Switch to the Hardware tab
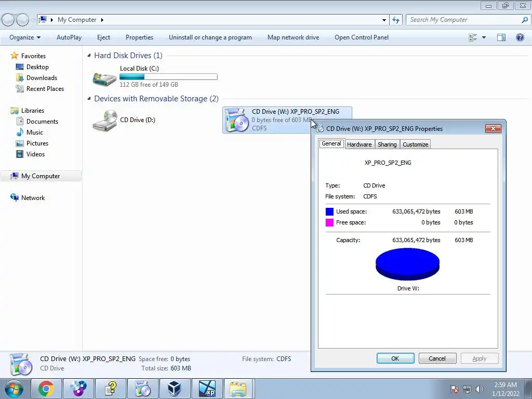Image resolution: width=532 pixels, height=399 pixels. point(360,144)
